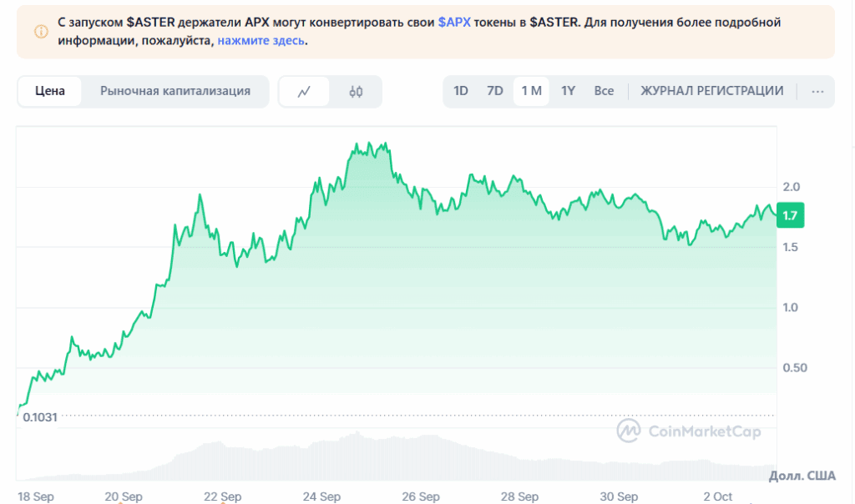Click the 30 Sep date on timeline
This screenshot has height=504, width=855.
(619, 496)
